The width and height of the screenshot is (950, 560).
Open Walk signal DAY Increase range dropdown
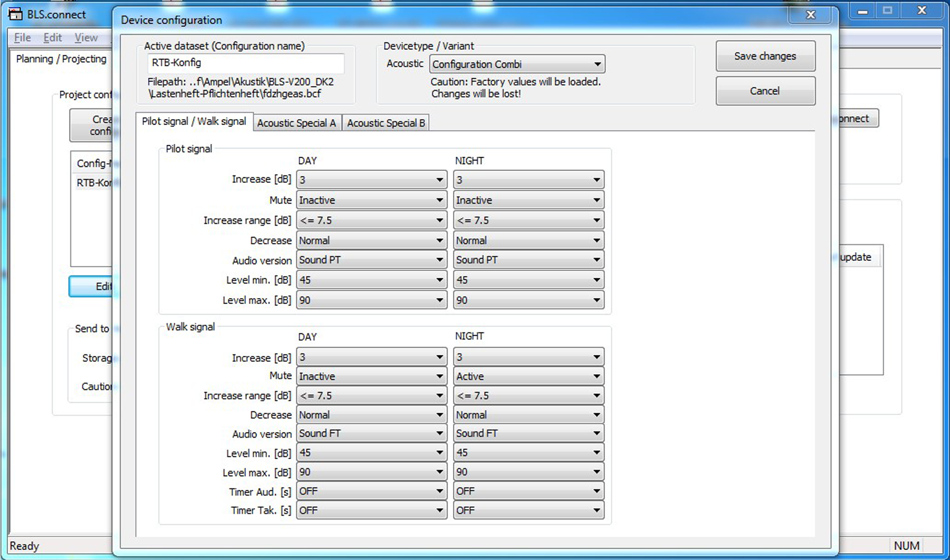[x=371, y=396]
